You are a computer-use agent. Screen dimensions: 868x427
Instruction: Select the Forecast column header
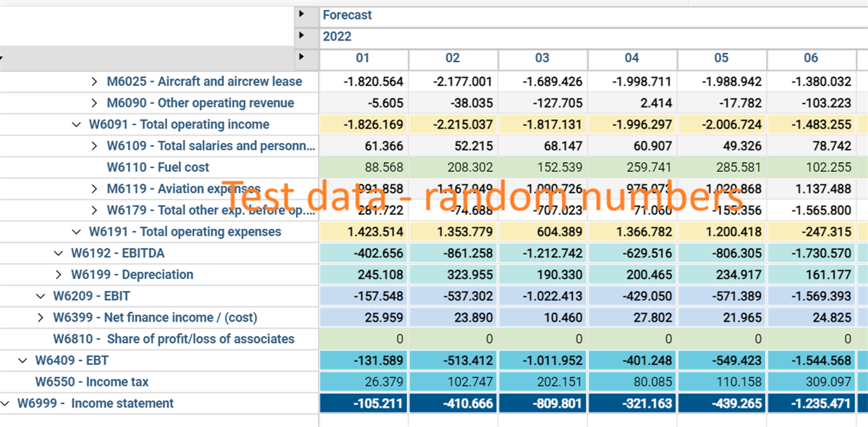click(x=347, y=15)
